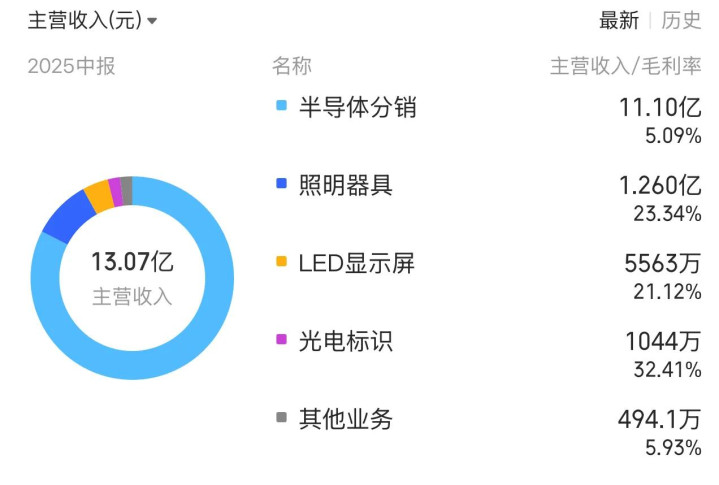Screen dimensions: 719x485
Task: Select the 光电标识 row label
Action: 345,341
